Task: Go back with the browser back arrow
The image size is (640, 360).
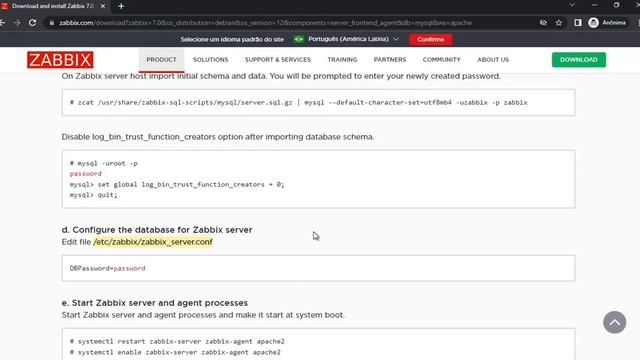Action: coord(2,23)
